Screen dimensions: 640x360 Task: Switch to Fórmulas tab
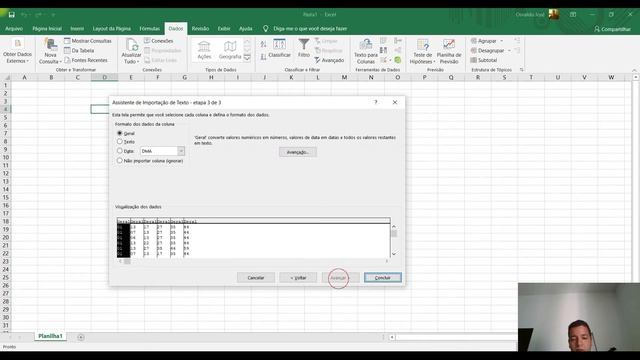[x=149, y=29]
